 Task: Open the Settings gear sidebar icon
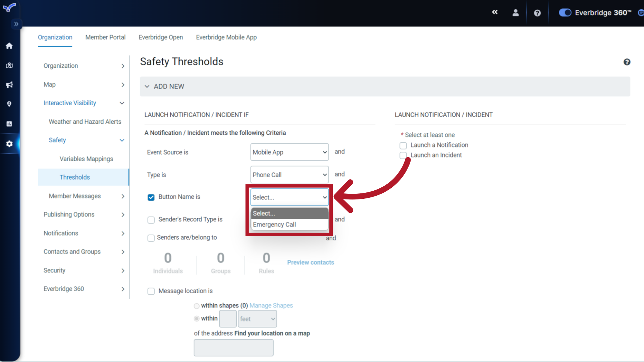pyautogui.click(x=9, y=144)
